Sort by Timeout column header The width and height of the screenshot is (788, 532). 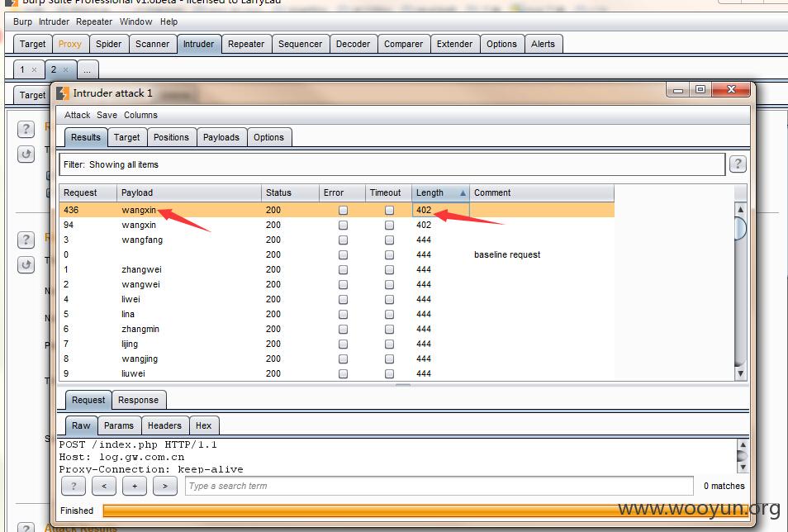click(388, 192)
